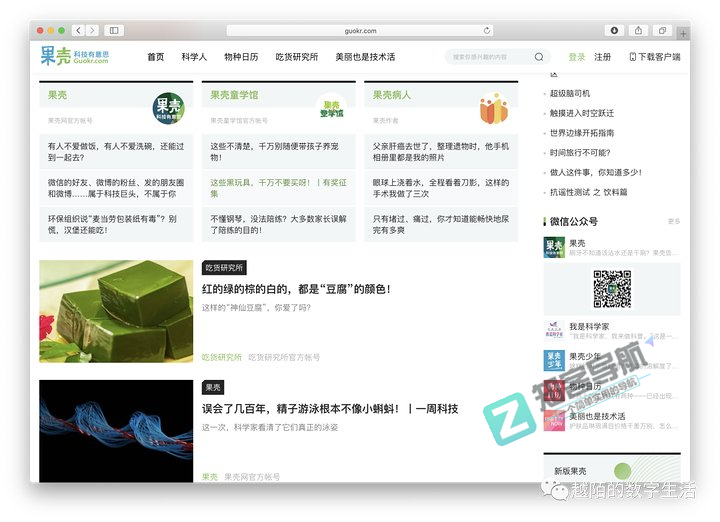The image size is (720, 522).
Task: Click the 我是科学家 account icon
Action: (x=554, y=331)
